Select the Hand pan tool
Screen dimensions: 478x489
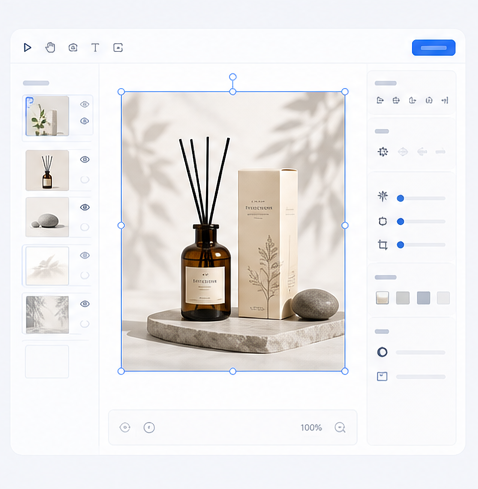click(50, 48)
